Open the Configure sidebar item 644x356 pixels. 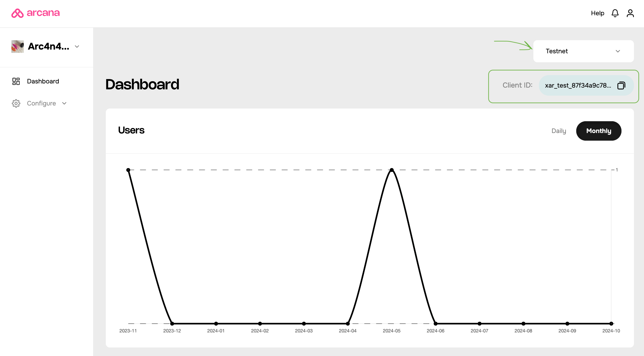(41, 103)
